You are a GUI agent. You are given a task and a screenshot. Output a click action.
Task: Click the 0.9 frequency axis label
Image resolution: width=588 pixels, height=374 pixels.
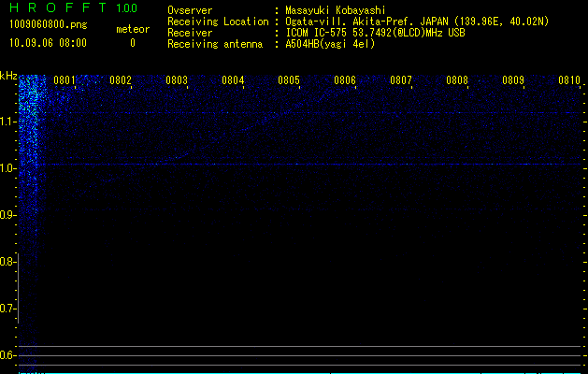[7, 215]
